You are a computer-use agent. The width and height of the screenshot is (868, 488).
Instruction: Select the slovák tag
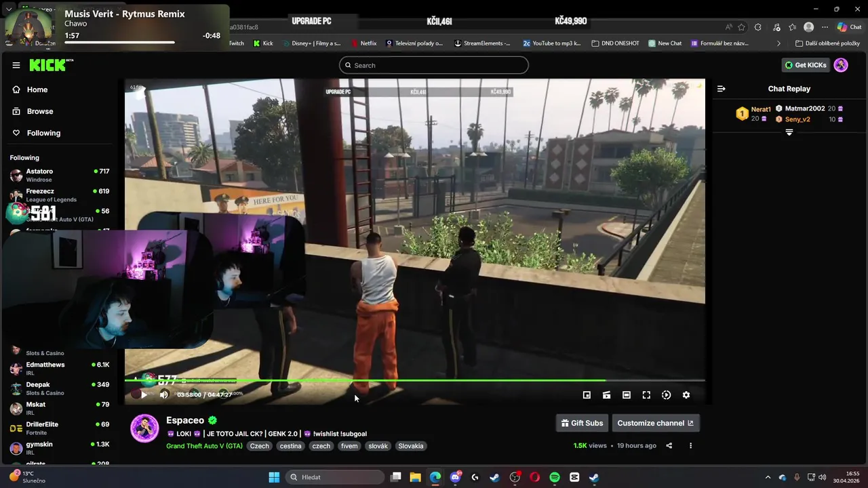378,446
